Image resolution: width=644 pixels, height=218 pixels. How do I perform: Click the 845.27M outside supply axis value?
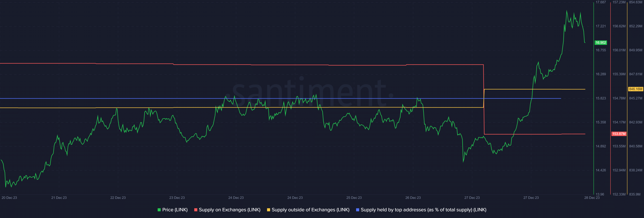pyautogui.click(x=636, y=98)
